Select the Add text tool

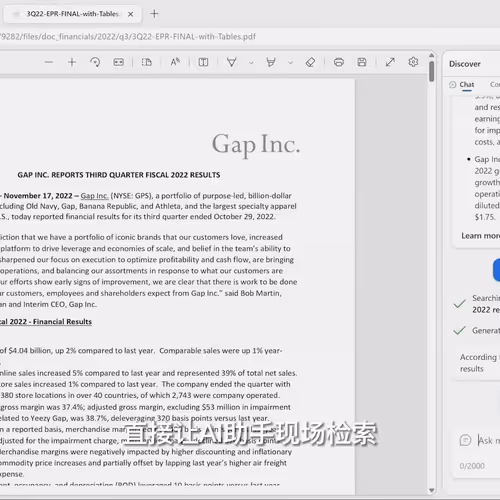pyautogui.click(x=203, y=62)
